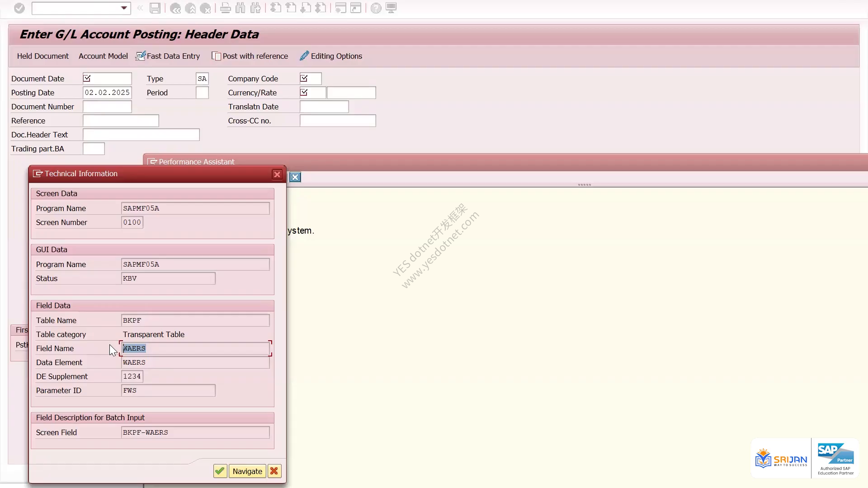Image resolution: width=868 pixels, height=488 pixels.
Task: Open the Account Model option
Action: [103, 56]
